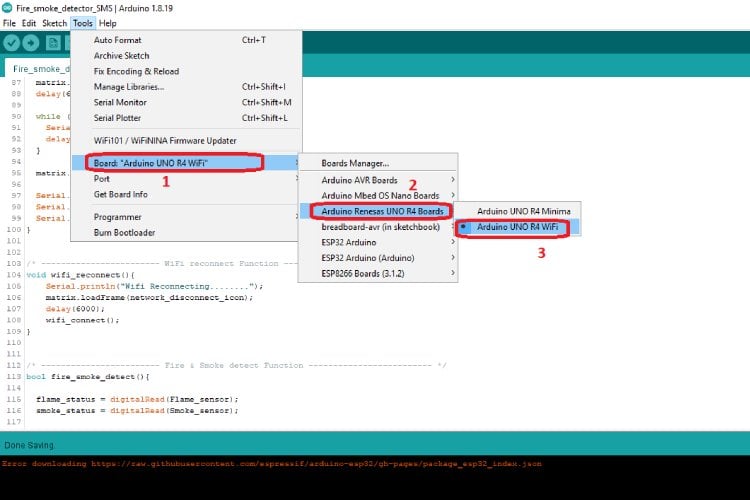The width and height of the screenshot is (750, 500).
Task: Select Auto Format menu entry
Action: 187,40
